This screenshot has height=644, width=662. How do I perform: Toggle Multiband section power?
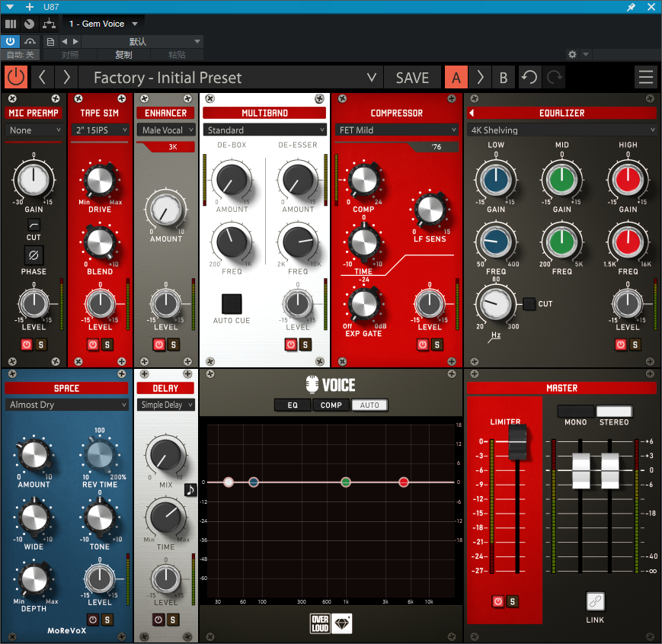(x=291, y=344)
